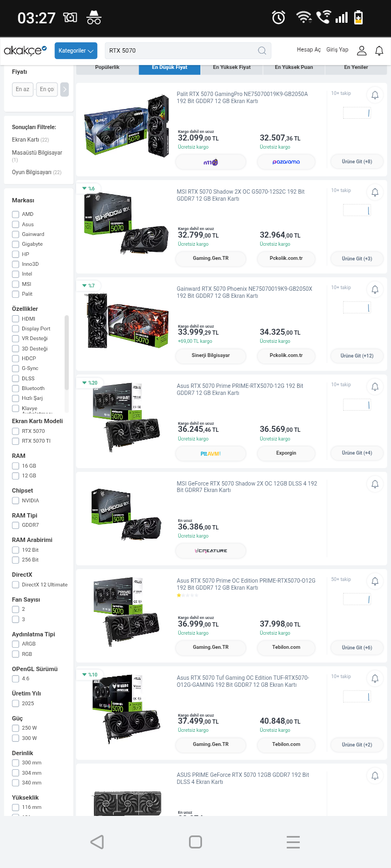391x868 pixels.
Task: Filter results by Oyun Bilgisayarı category
Action: (36, 172)
